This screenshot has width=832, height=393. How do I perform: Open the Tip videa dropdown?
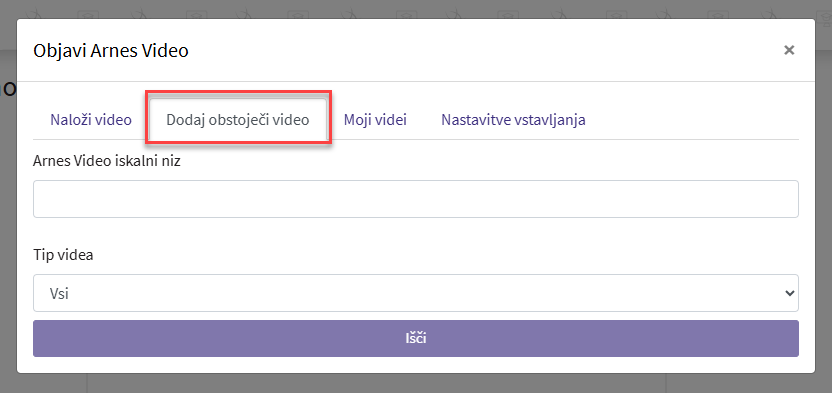click(x=415, y=293)
